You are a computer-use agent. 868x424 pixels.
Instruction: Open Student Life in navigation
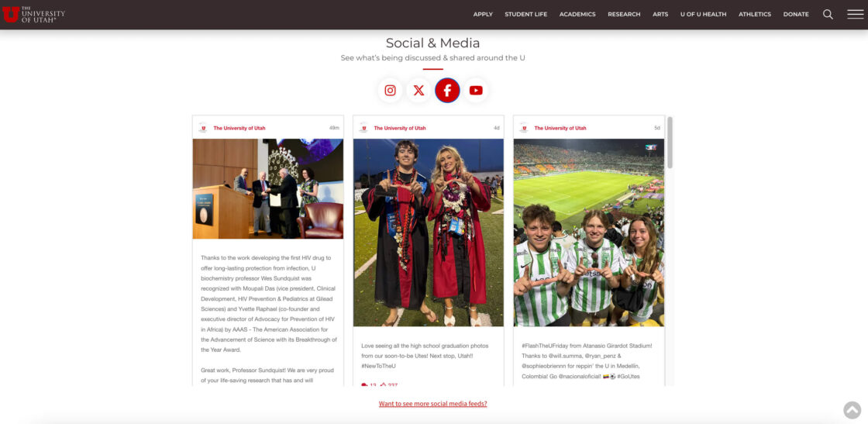pyautogui.click(x=526, y=15)
